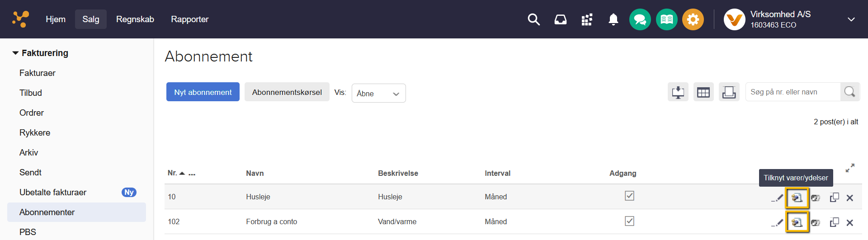Viewport: 868px width, 240px height.
Task: Open the notifications bell
Action: click(x=613, y=19)
